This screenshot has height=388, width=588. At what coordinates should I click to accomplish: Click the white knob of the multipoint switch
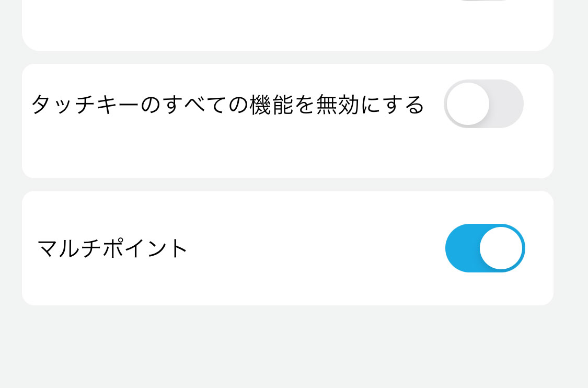tap(502, 248)
